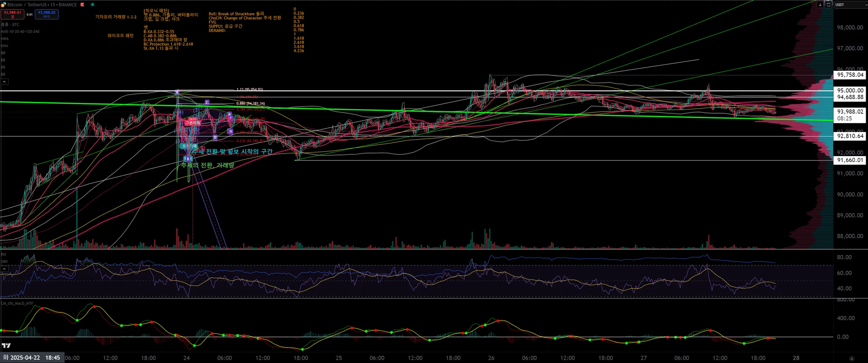Viewport: 868px width, 363px height.
Task: Click the 'SUPPLY: 공급 구간' note line
Action: [x=226, y=26]
